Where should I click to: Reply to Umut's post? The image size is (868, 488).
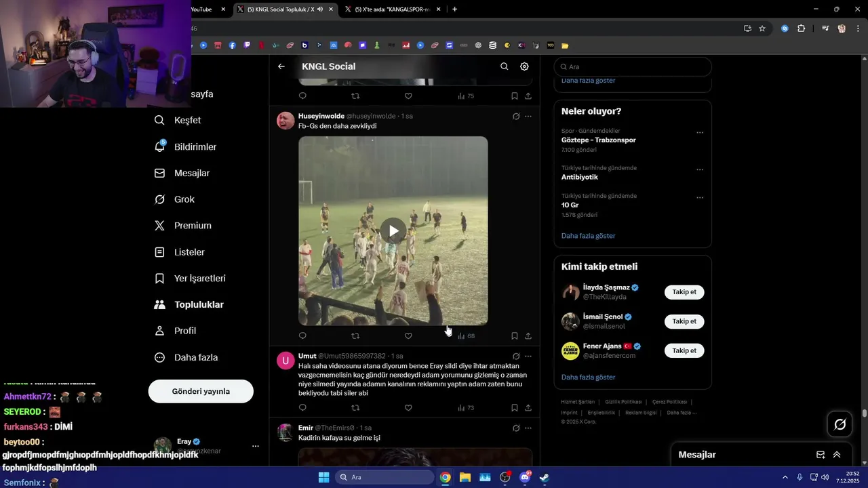(302, 407)
